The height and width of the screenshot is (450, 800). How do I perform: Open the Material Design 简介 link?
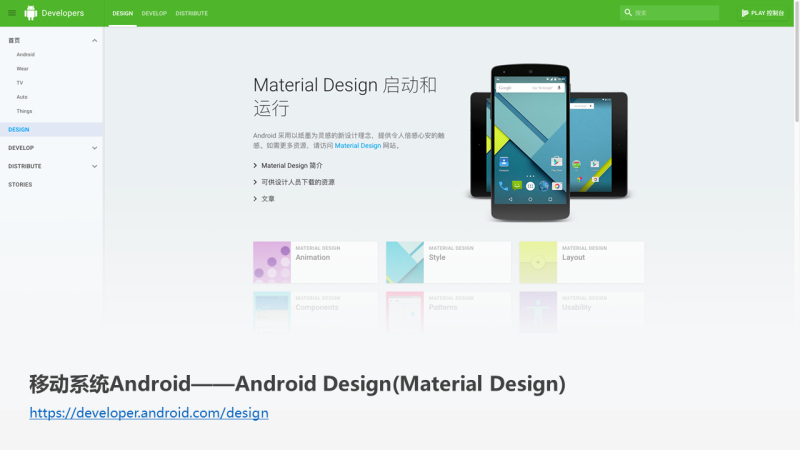tap(292, 165)
